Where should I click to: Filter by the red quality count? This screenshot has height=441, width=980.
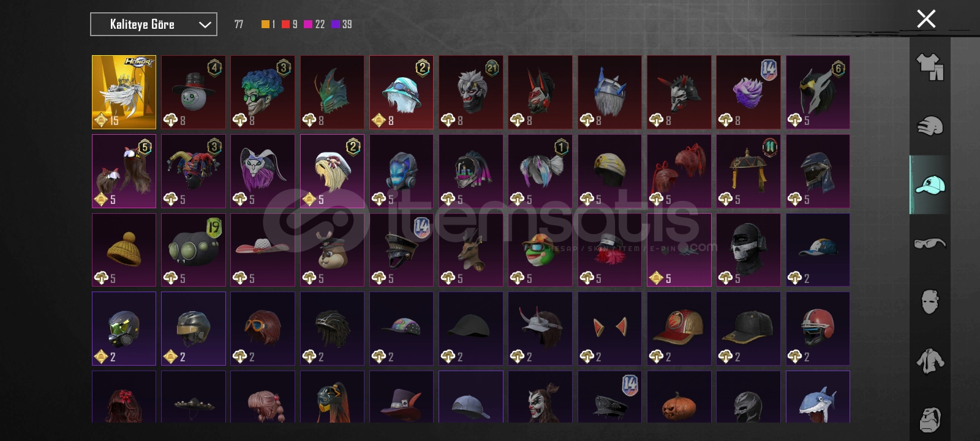pos(290,24)
